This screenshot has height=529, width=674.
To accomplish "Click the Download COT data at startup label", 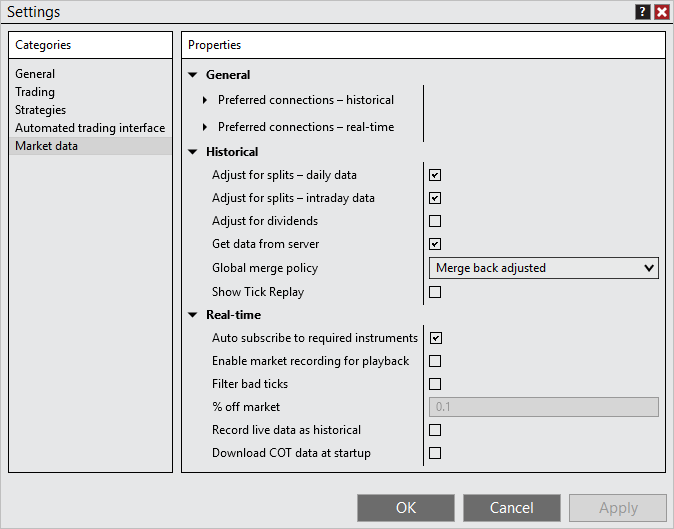I will pyautogui.click(x=291, y=453).
